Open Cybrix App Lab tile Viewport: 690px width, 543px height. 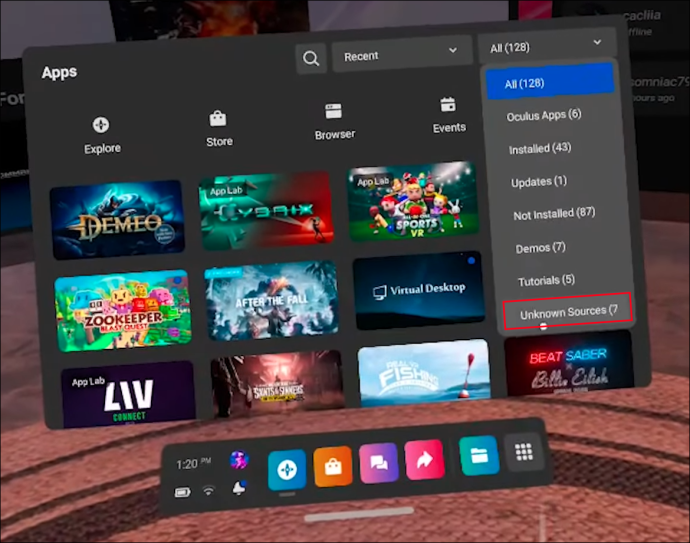click(x=265, y=211)
